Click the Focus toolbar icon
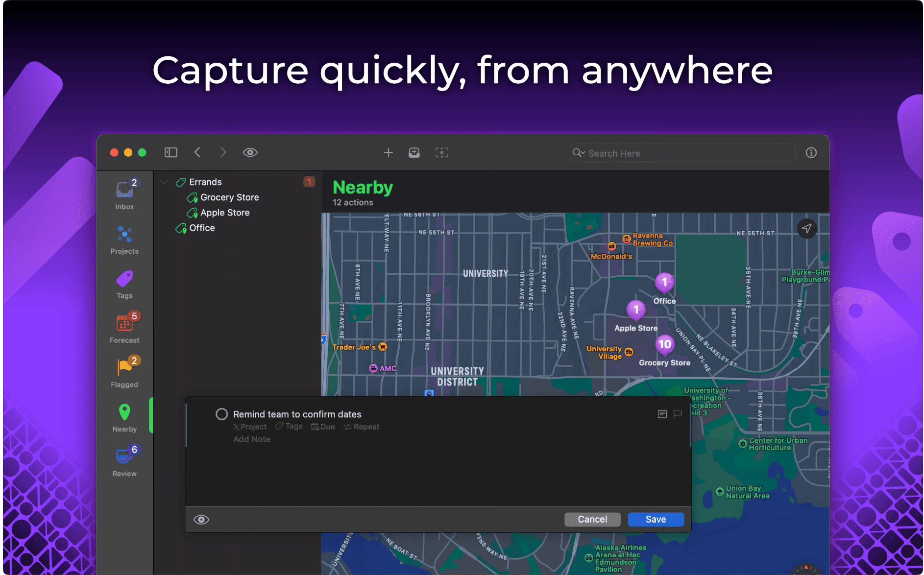The width and height of the screenshot is (924, 575). (x=441, y=153)
